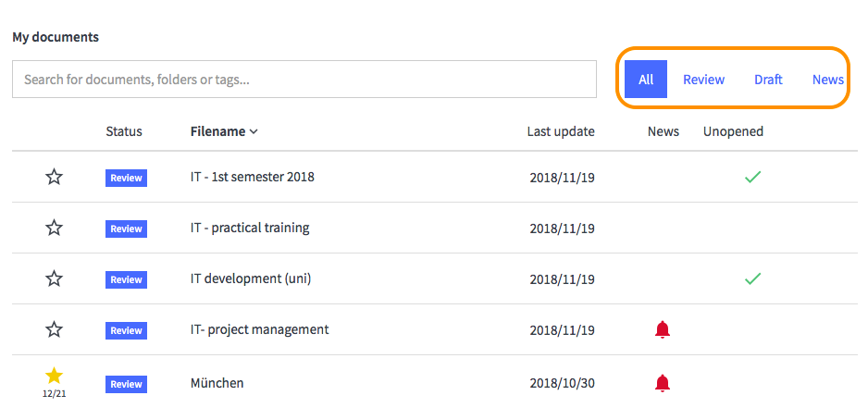Unstar the München document's yellow star
The height and width of the screenshot is (408, 868).
pyautogui.click(x=54, y=376)
